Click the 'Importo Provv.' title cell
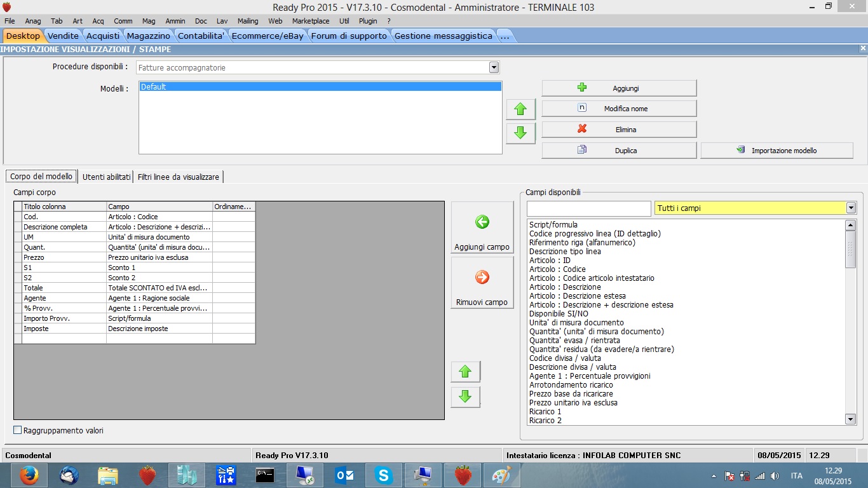The width and height of the screenshot is (868, 488). click(x=64, y=318)
